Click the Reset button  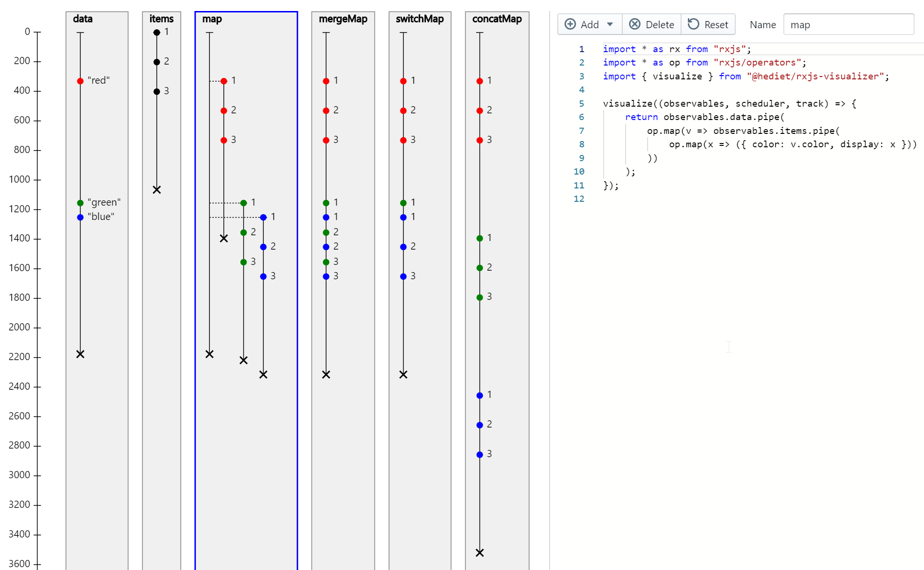coord(708,24)
